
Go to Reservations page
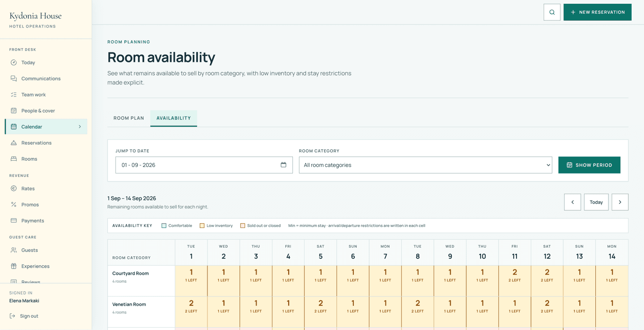tap(46, 143)
